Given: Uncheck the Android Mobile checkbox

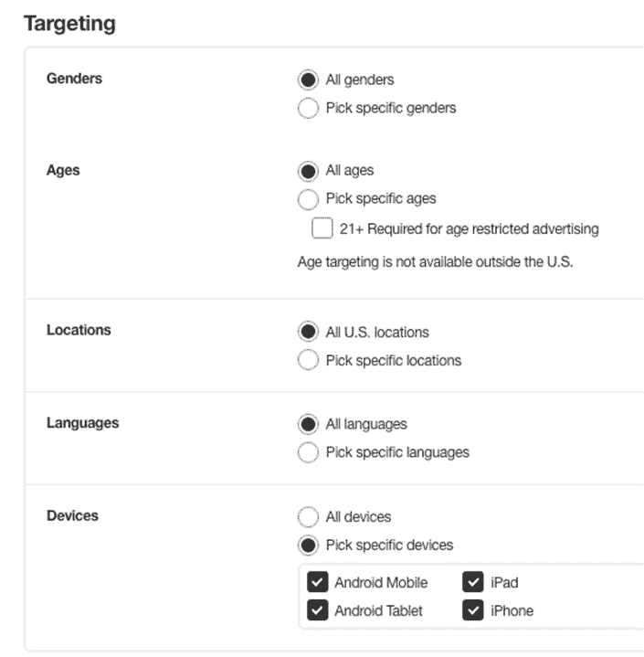Looking at the screenshot, I should tap(318, 583).
